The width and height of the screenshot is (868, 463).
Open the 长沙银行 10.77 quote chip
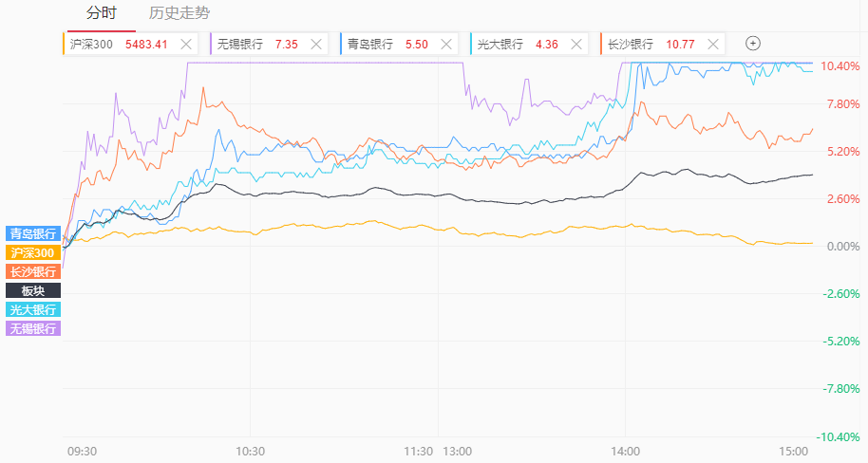point(651,45)
